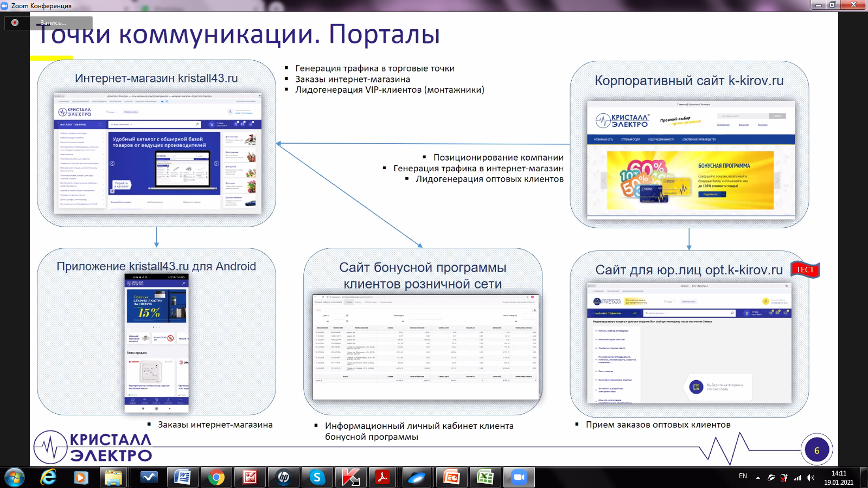Open the HP utility taskbar icon

pyautogui.click(x=283, y=477)
